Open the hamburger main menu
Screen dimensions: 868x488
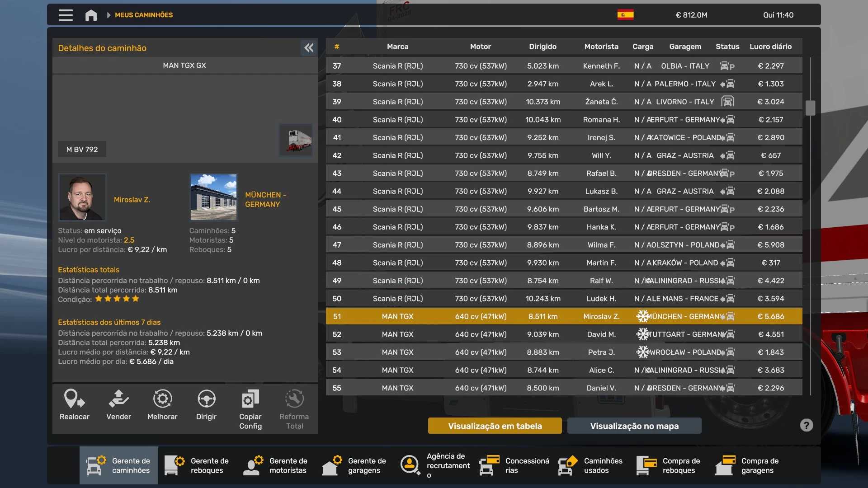coord(66,15)
